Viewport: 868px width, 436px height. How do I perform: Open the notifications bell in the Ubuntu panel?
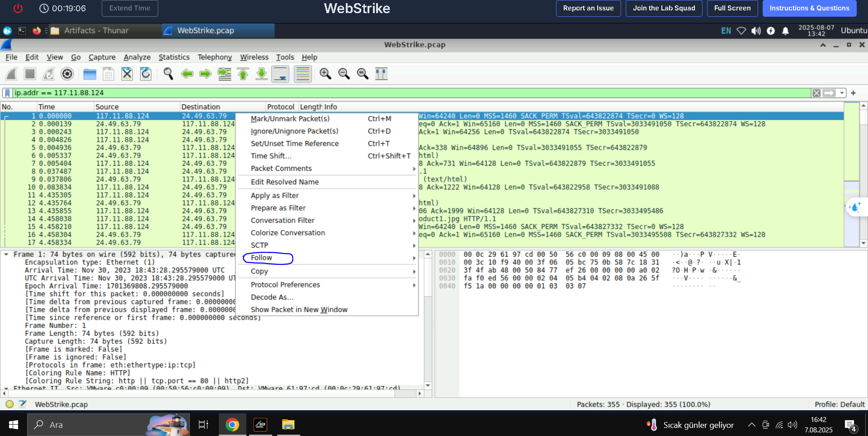(786, 31)
